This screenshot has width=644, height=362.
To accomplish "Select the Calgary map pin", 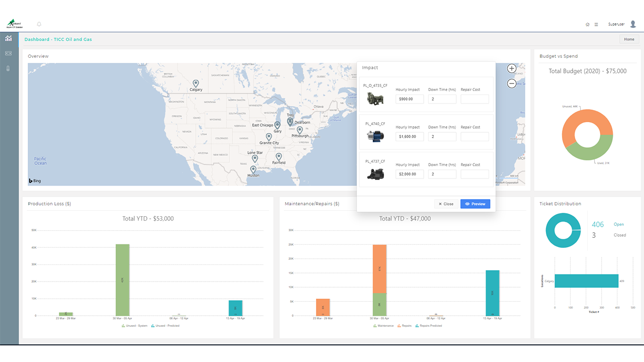I will click(196, 83).
